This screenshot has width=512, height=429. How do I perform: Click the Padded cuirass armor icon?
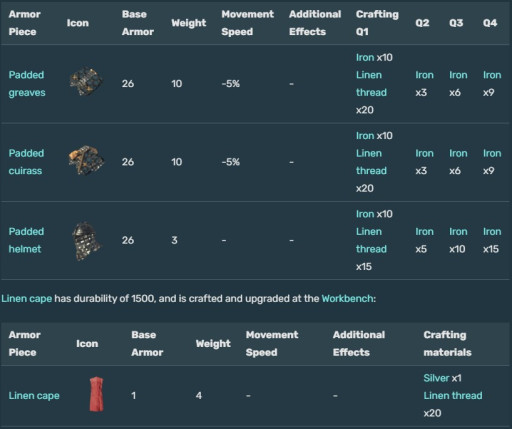86,160
